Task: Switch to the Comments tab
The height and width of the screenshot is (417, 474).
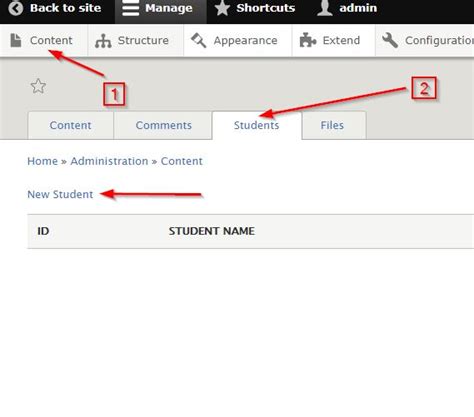Action: [163, 125]
